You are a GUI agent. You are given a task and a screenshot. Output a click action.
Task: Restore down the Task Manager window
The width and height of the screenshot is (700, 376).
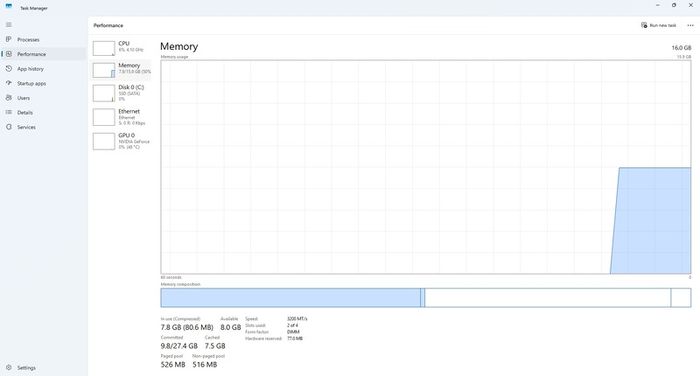tap(674, 5)
